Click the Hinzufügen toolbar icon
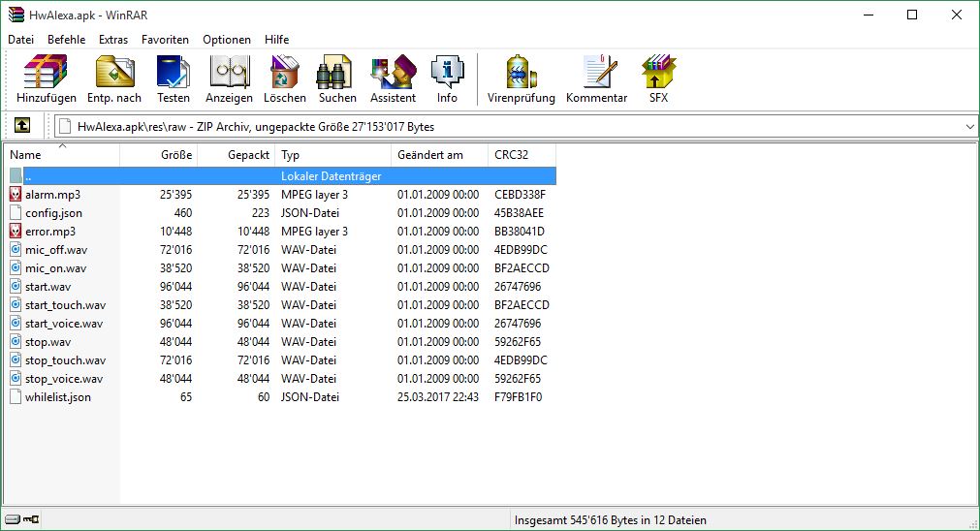The image size is (980, 531). coord(46,72)
